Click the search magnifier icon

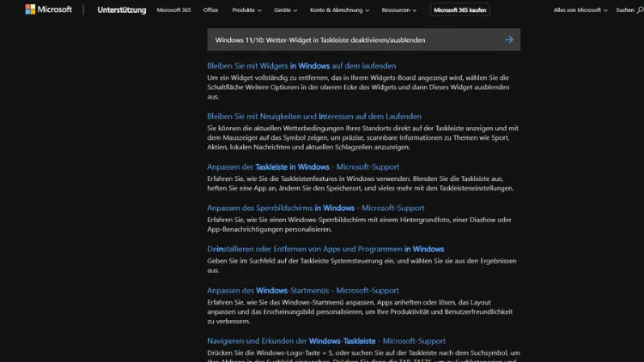640,9
